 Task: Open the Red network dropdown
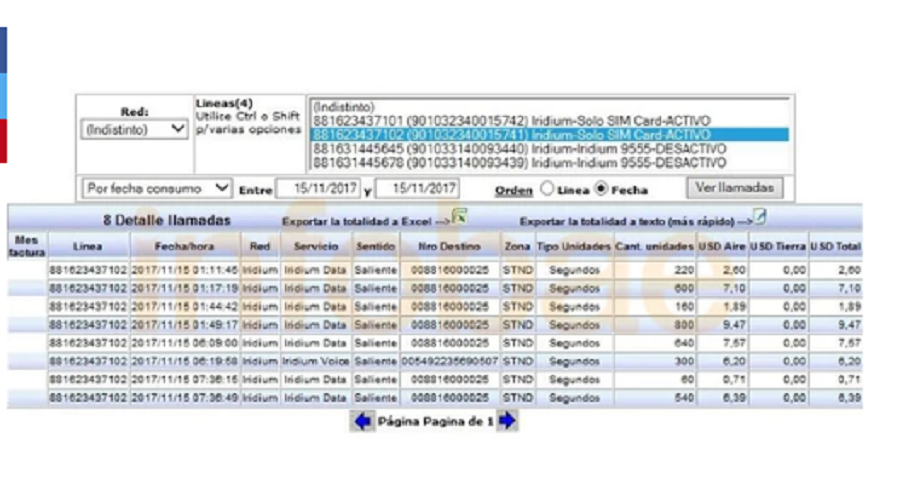pyautogui.click(x=135, y=129)
